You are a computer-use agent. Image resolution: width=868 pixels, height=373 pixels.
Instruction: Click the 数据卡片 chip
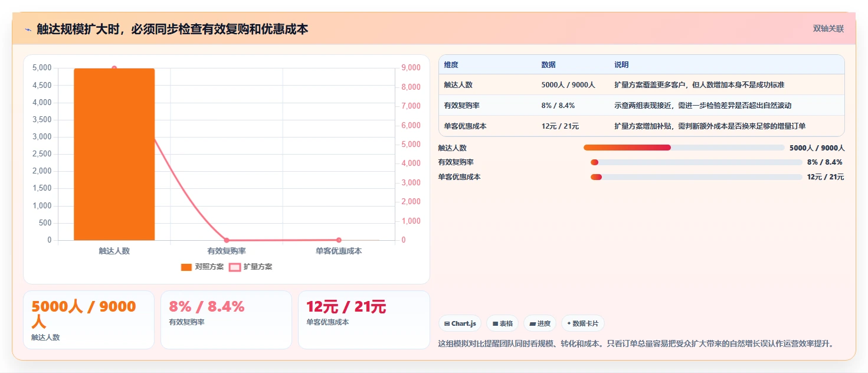[x=582, y=323]
